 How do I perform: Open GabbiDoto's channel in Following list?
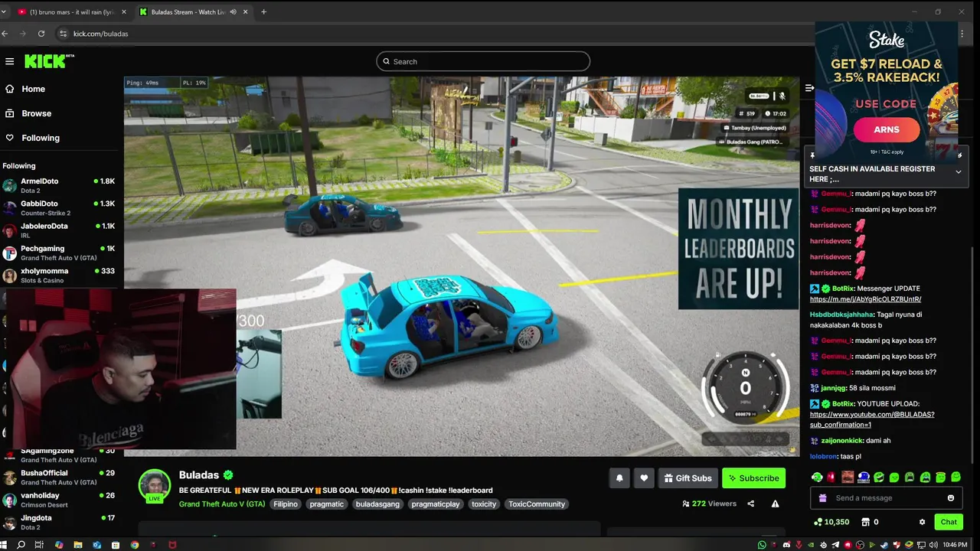59,207
